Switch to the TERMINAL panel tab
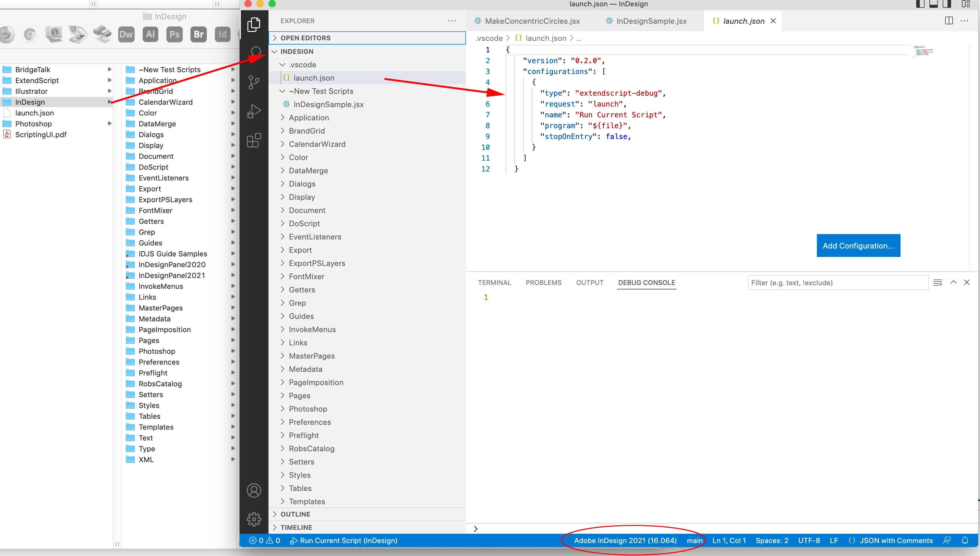 [494, 283]
